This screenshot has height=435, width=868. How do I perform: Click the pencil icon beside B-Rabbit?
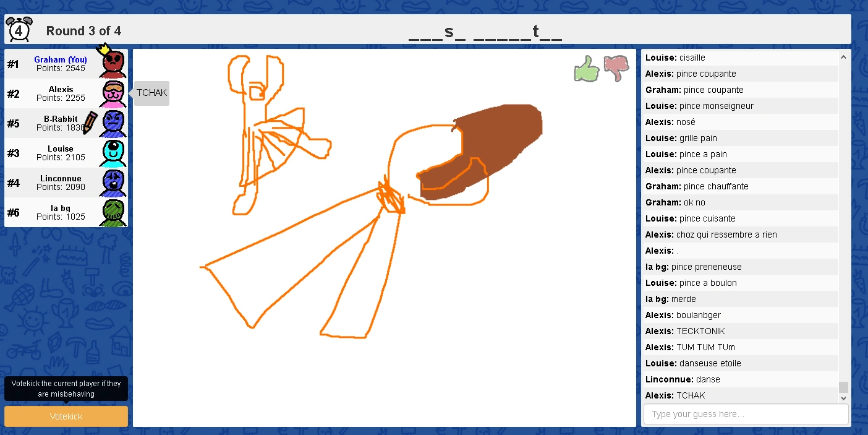coord(90,122)
